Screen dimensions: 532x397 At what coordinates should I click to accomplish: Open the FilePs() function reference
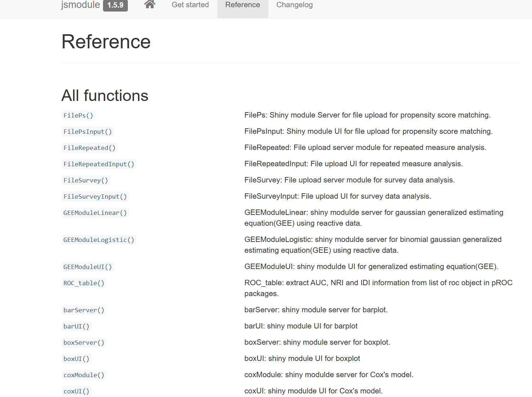point(78,115)
